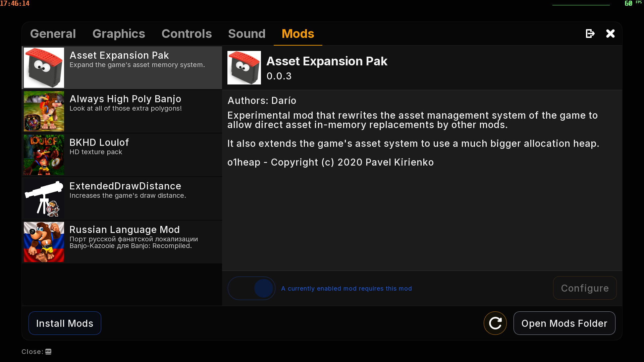Screen dimensions: 644x362
Task: Select the Always High Poly Banjo mod
Action: tap(122, 111)
